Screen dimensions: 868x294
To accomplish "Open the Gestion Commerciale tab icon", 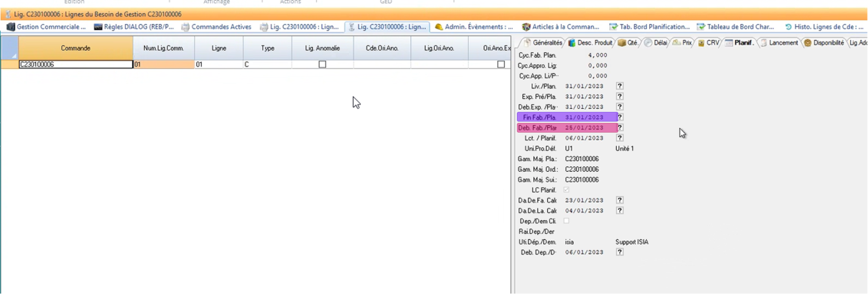I will (x=11, y=27).
